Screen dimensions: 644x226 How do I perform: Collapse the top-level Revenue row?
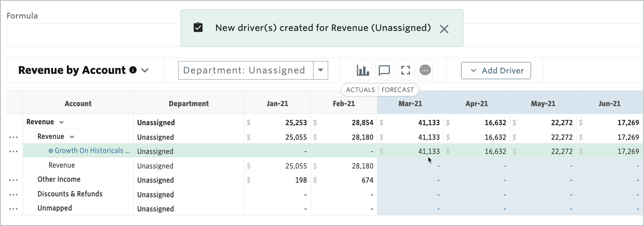click(x=62, y=122)
